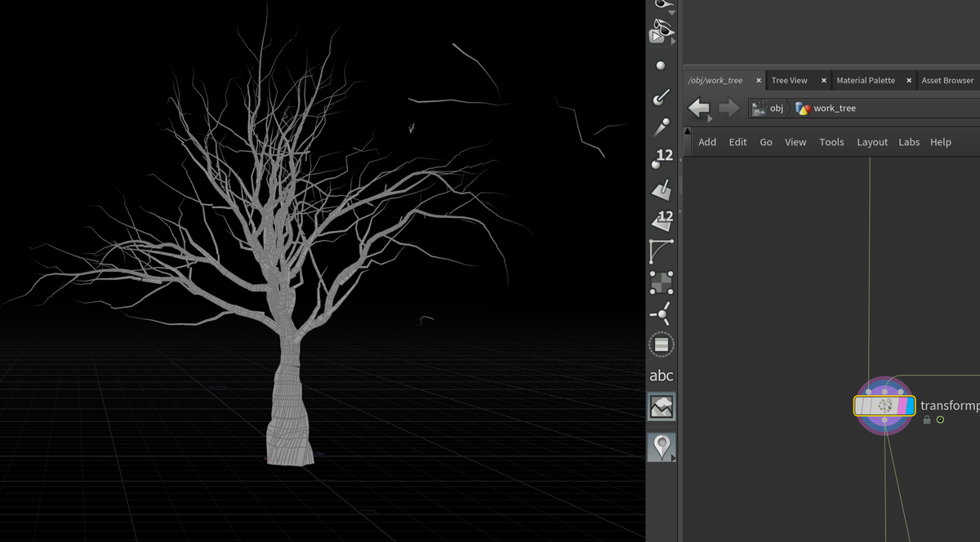Toggle display point trails icon
980x542 pixels.
pos(661,128)
